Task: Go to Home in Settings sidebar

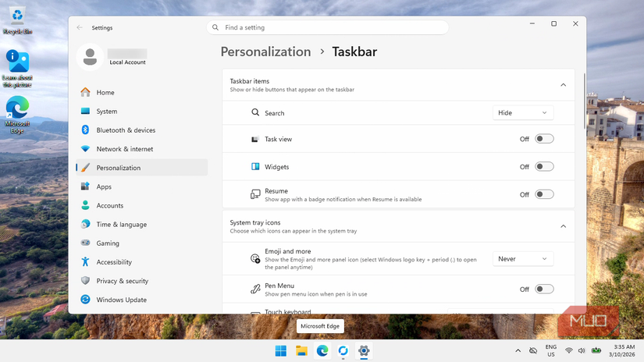Action: pyautogui.click(x=142, y=92)
